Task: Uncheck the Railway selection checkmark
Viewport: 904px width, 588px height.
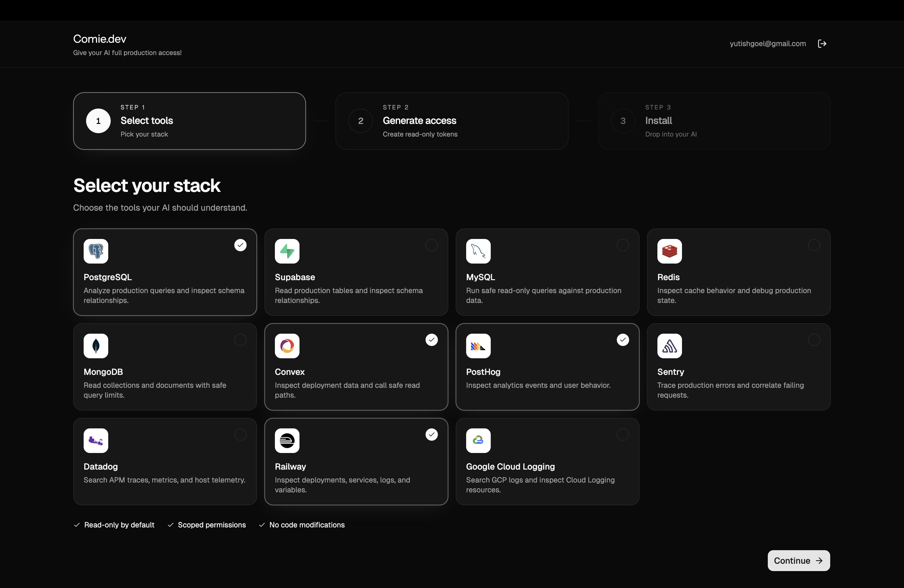Action: coord(431,435)
